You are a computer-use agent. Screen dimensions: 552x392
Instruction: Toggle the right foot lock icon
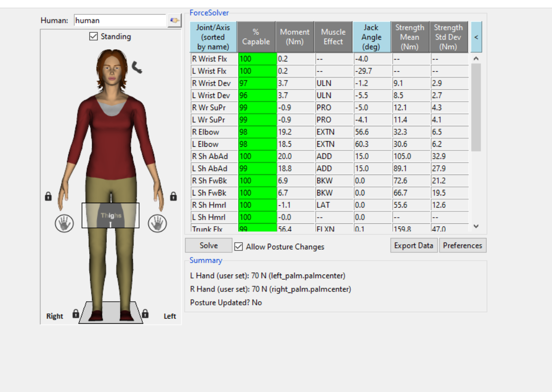tap(75, 313)
